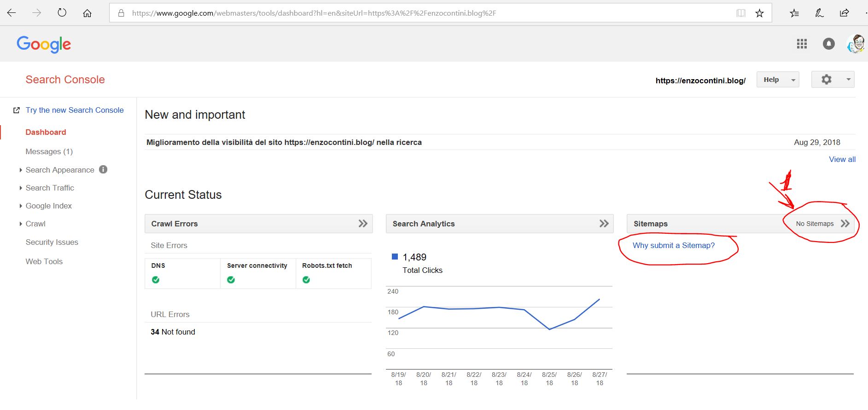Open the settings gear dropdown
This screenshot has height=410, width=868.
tap(833, 80)
